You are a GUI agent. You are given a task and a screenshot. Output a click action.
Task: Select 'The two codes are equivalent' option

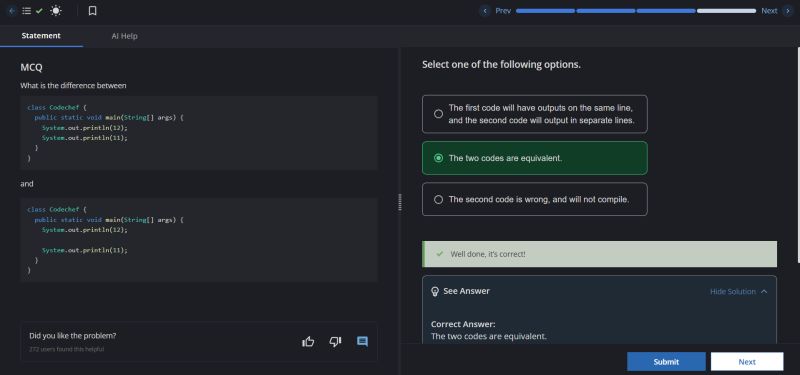pyautogui.click(x=535, y=158)
